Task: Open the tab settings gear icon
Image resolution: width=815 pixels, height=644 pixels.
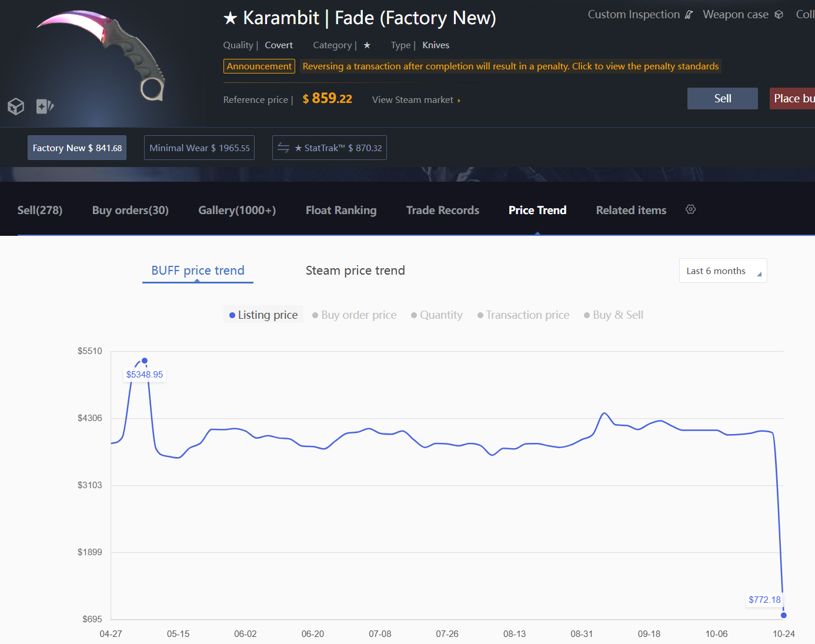Action: [690, 209]
